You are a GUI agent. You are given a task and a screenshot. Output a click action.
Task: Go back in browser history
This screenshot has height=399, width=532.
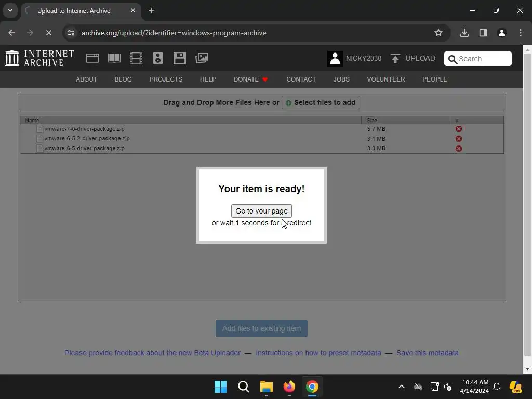coord(11,33)
